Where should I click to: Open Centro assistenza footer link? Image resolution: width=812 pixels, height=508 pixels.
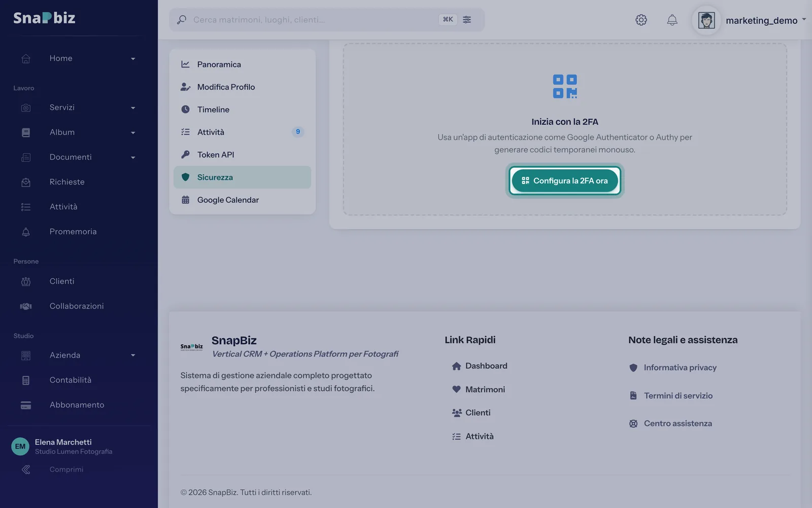[x=670, y=424]
